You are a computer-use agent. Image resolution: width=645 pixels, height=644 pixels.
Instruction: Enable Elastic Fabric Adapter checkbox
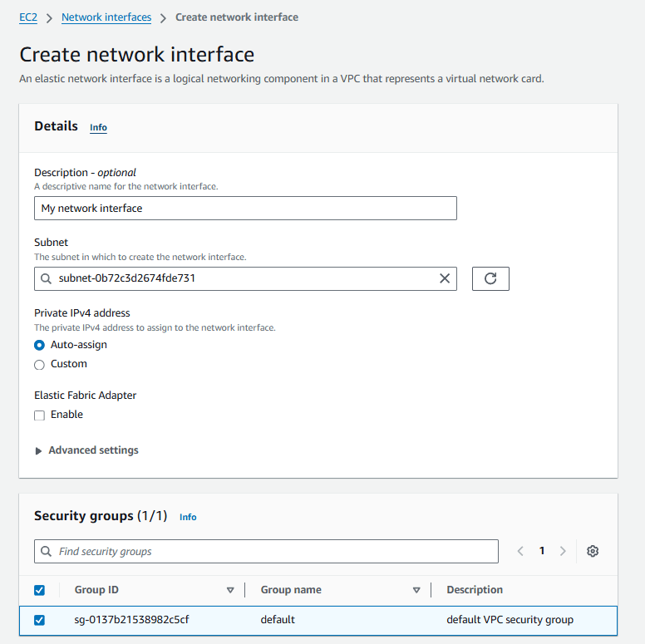tap(39, 415)
